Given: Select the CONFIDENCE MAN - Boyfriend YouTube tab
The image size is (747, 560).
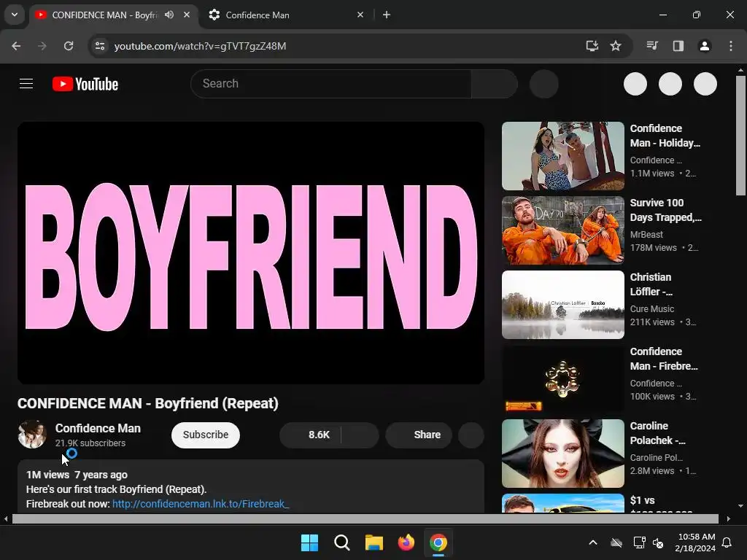Looking at the screenshot, I should tap(105, 15).
